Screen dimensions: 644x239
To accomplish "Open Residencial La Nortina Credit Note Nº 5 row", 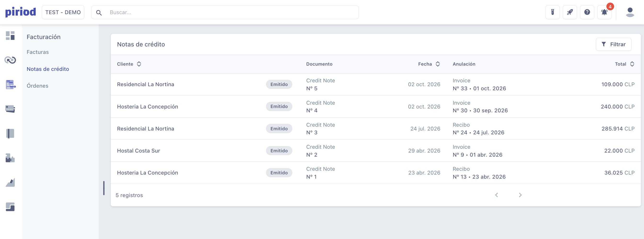I will [376, 85].
